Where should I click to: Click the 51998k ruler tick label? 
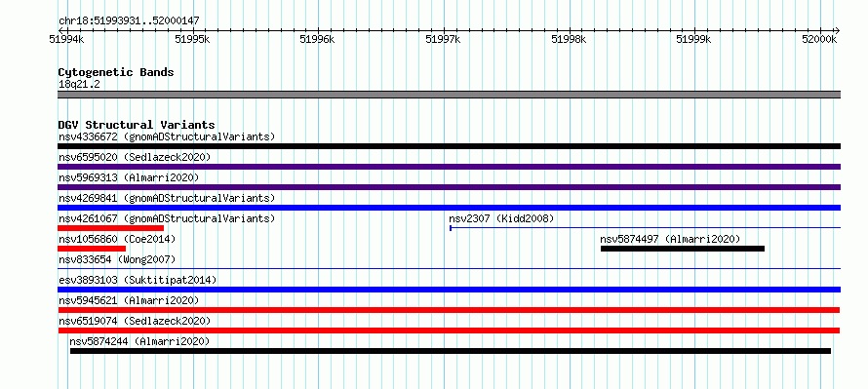click(x=569, y=39)
